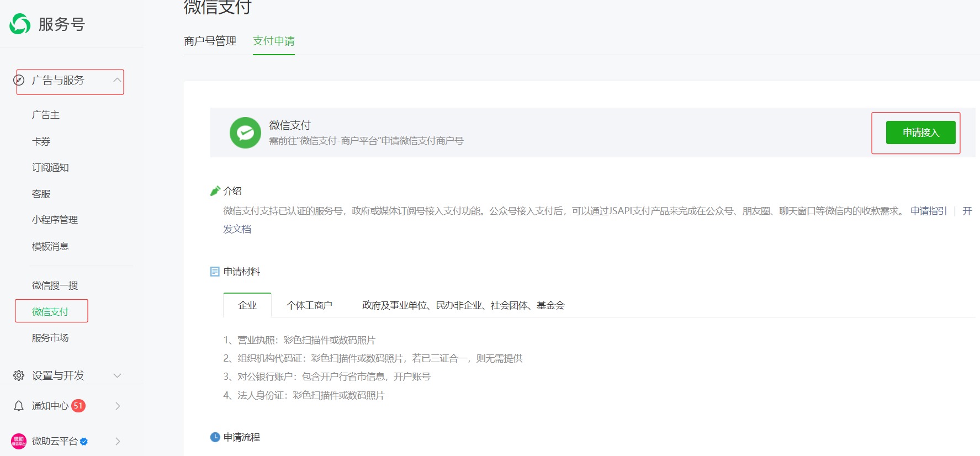Image resolution: width=980 pixels, height=456 pixels.
Task: Click the green 服务号 logo icon
Action: coord(20,24)
